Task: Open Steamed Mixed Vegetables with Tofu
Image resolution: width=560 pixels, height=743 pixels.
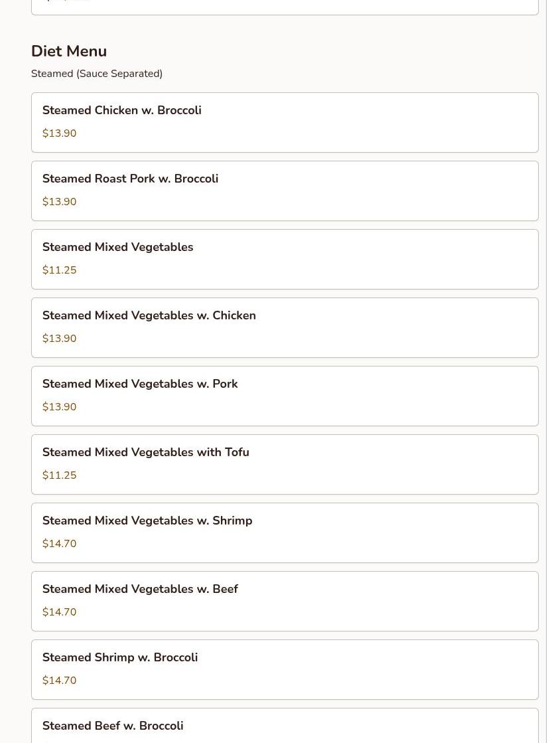Action: pyautogui.click(x=145, y=452)
